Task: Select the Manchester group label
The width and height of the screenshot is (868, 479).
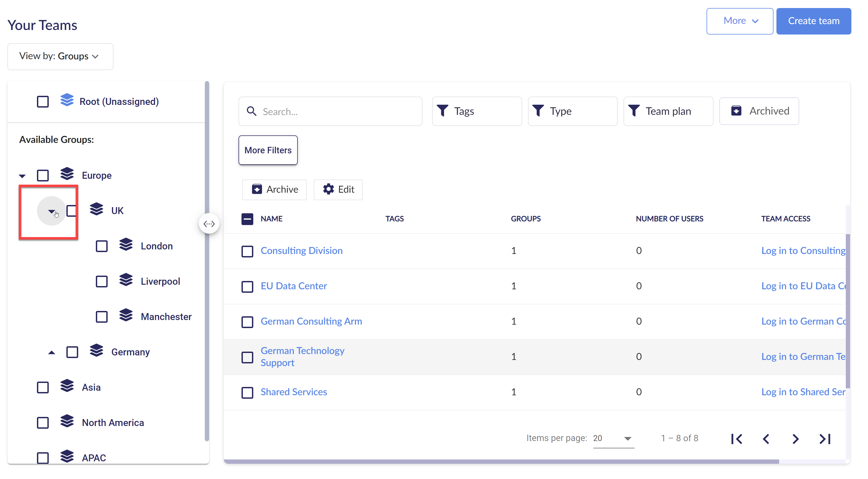Action: (x=166, y=317)
